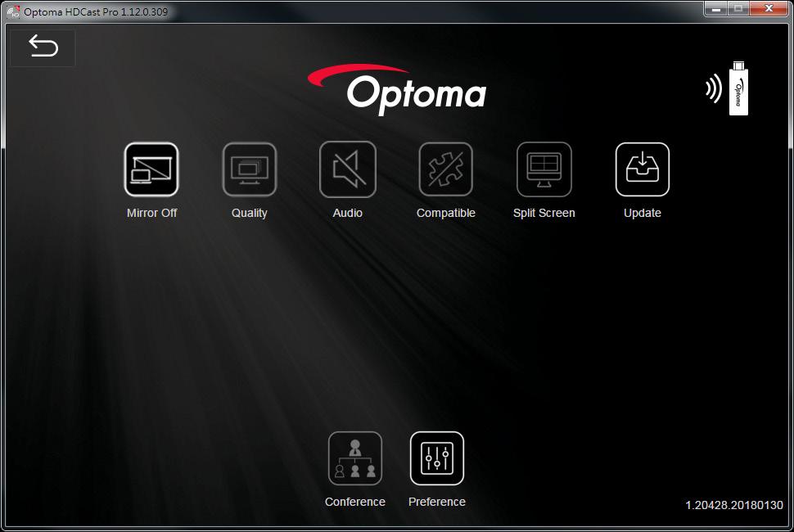Click the Compatible label text

click(x=445, y=213)
